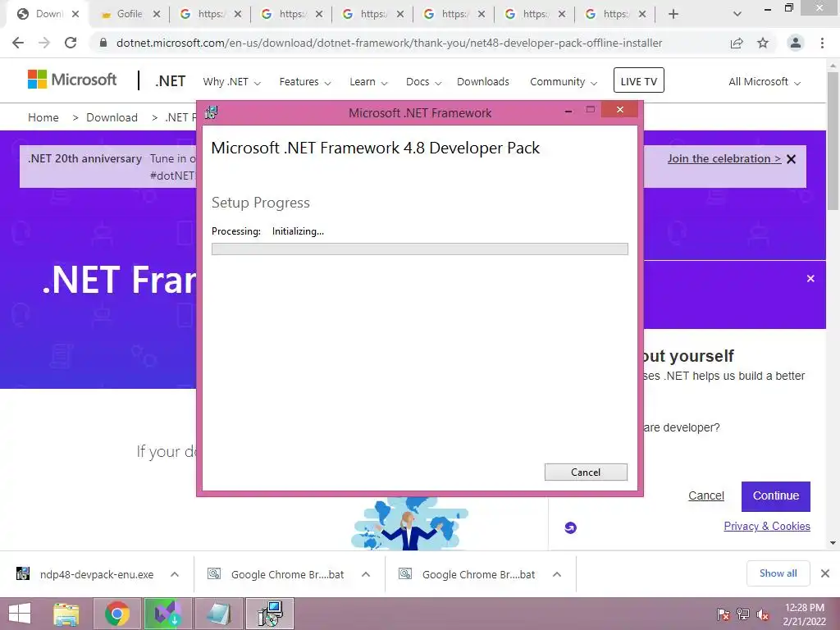Expand the Why .NET menu
Viewport: 840px width, 630px height.
(231, 82)
